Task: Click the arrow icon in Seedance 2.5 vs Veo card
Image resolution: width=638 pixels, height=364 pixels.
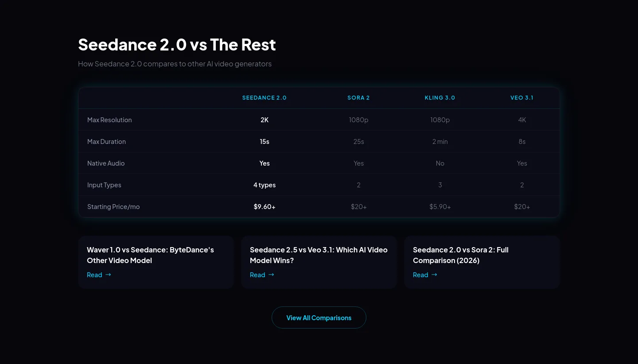Action: (x=271, y=275)
